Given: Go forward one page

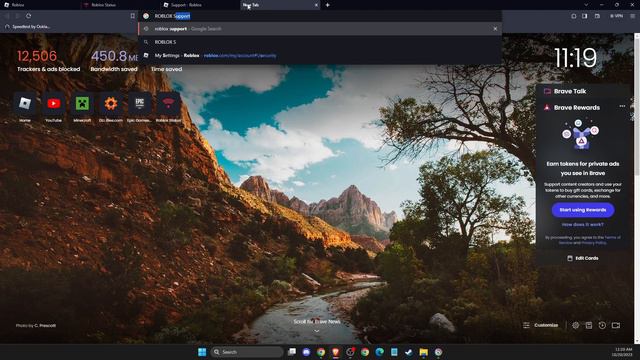Looking at the screenshot, I should click(x=18, y=16).
